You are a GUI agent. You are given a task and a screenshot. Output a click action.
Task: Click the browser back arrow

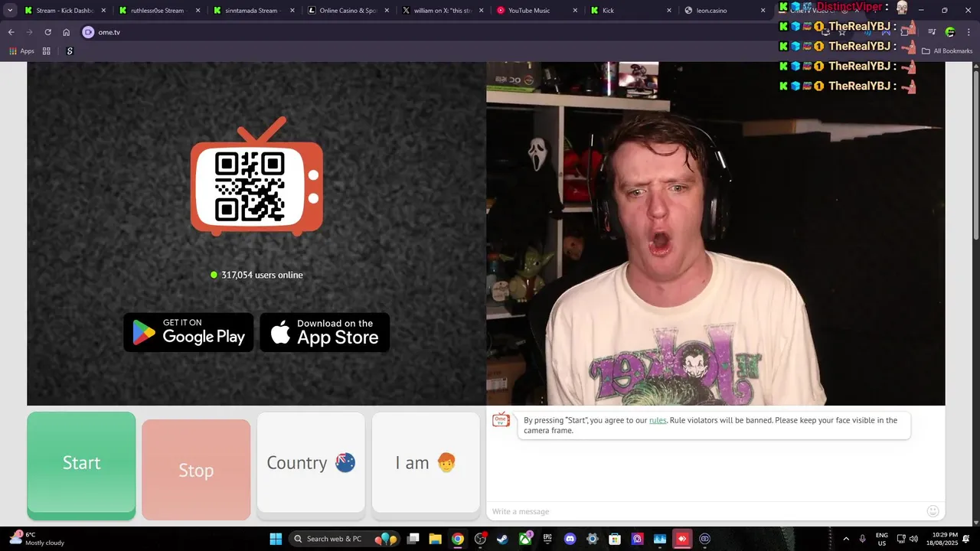pos(11,32)
